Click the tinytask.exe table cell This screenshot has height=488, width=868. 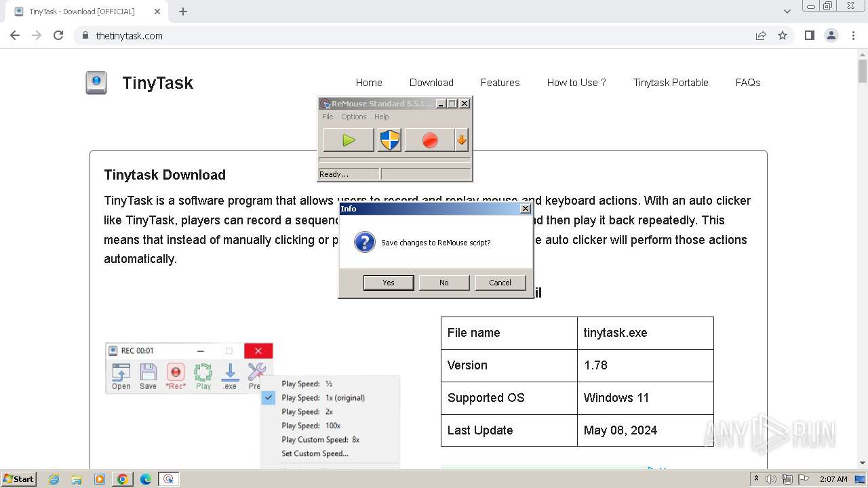(x=646, y=333)
